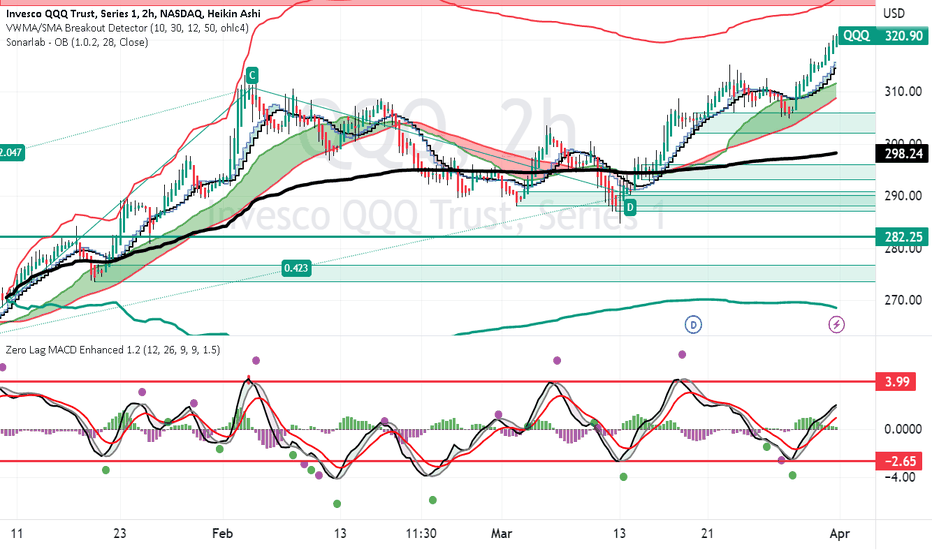Select the VWMA/SMA Breakout Detector legend
This screenshot has width=932, height=550.
pos(127,28)
